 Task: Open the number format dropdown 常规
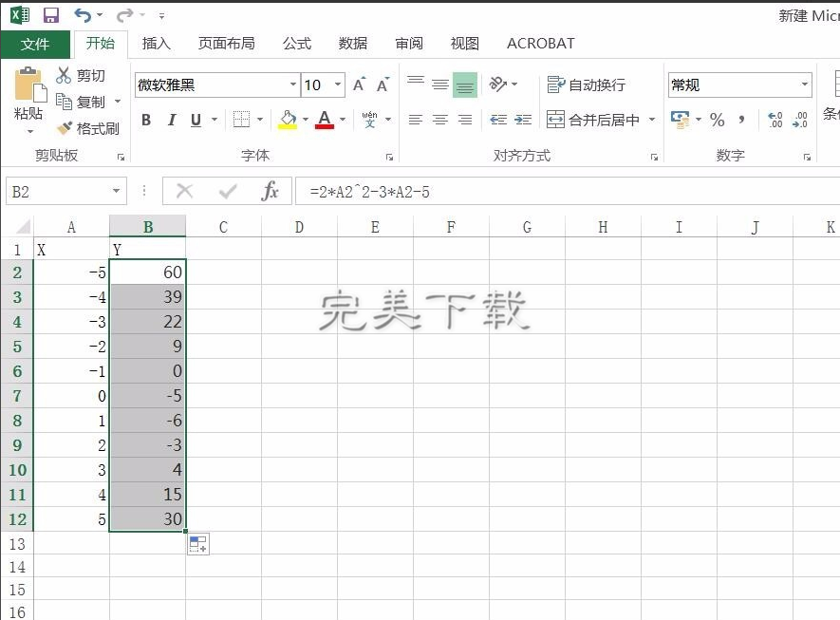tap(804, 85)
